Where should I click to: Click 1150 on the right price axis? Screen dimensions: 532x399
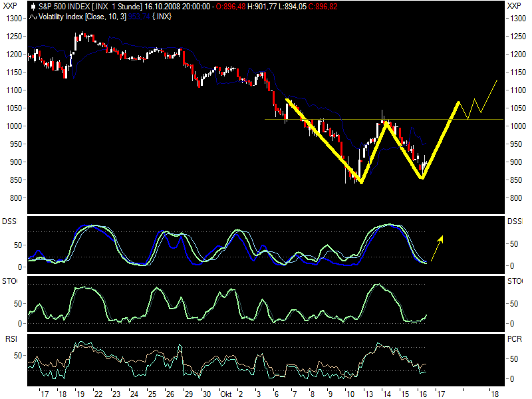(518, 72)
